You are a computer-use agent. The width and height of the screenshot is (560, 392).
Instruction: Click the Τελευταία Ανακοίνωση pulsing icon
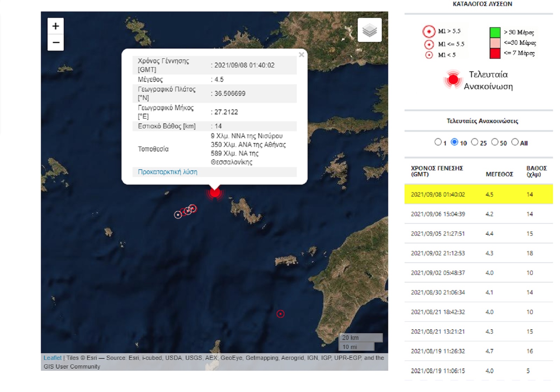[x=453, y=80]
